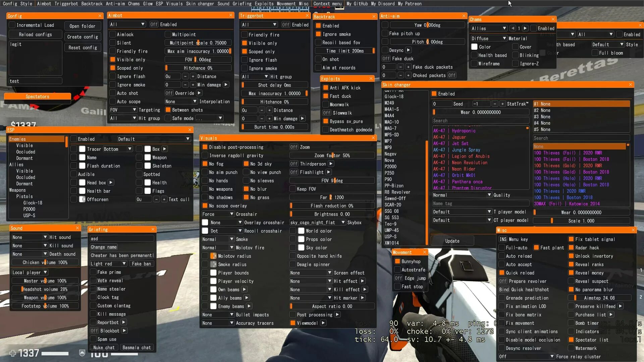Click the Kill effect expand arrow icon
Viewport: 644px width, 362px height.
click(x=365, y=290)
